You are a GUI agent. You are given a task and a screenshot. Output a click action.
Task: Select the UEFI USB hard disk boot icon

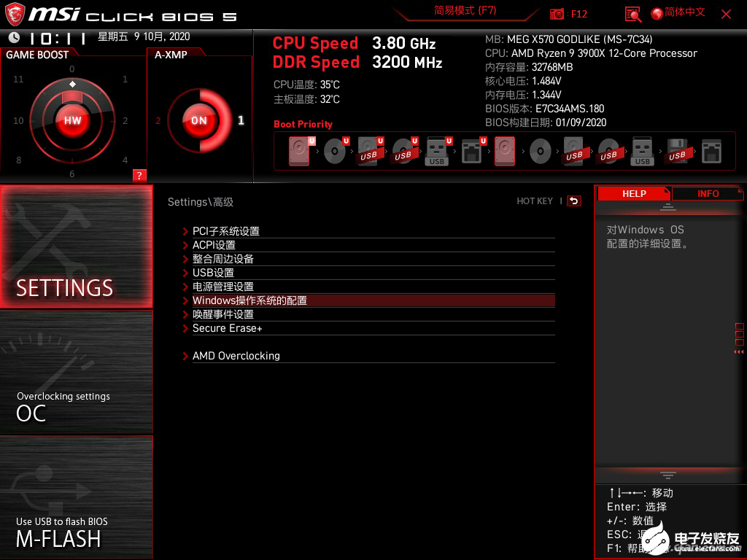(370, 151)
